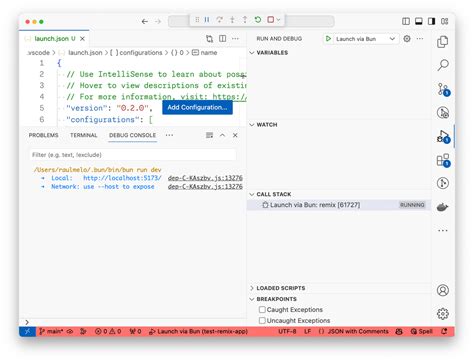Go forward in navigation history

[x=158, y=22]
